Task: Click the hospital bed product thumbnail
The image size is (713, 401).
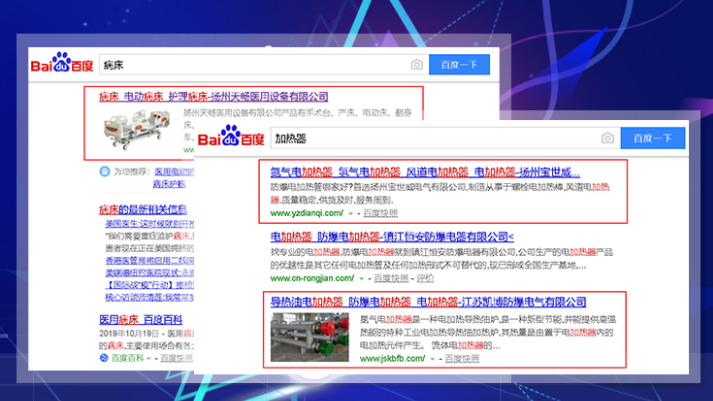Action: [x=136, y=129]
